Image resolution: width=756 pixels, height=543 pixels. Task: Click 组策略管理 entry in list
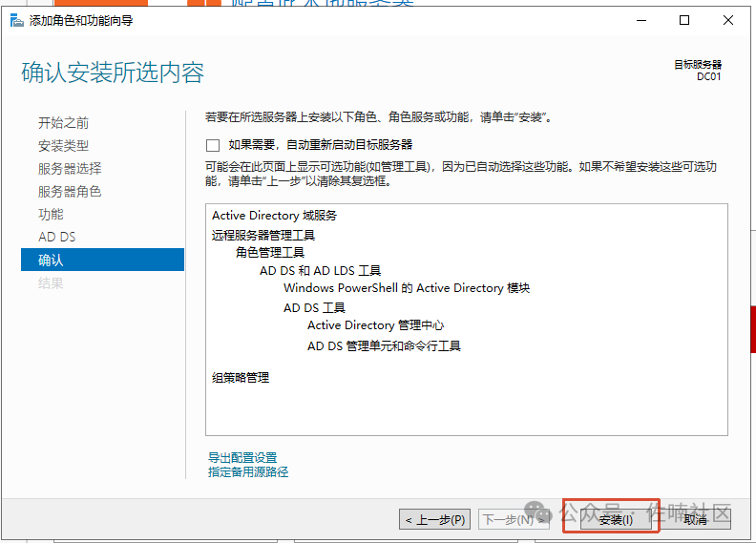click(241, 378)
